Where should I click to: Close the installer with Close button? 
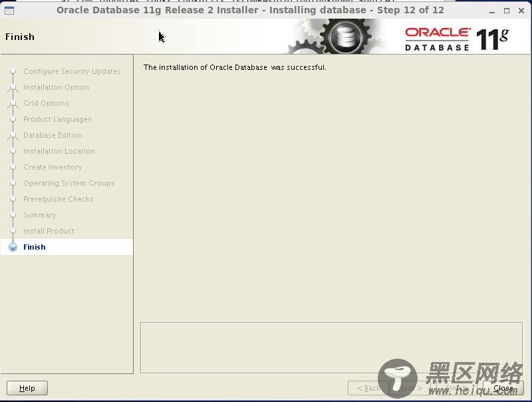(503, 388)
